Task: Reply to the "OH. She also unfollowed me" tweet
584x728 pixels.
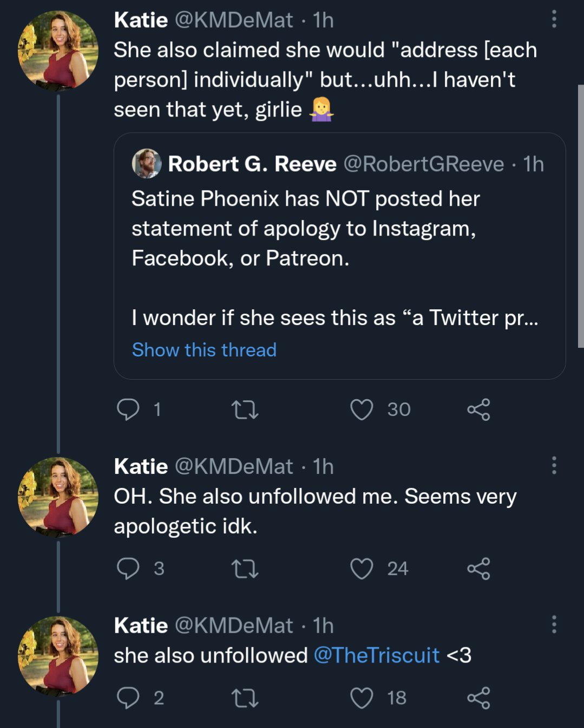Action: [128, 569]
